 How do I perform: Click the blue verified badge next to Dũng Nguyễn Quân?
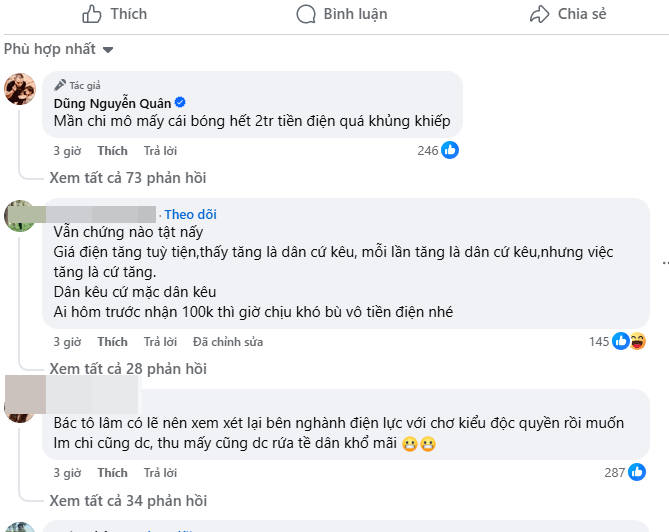(x=181, y=103)
